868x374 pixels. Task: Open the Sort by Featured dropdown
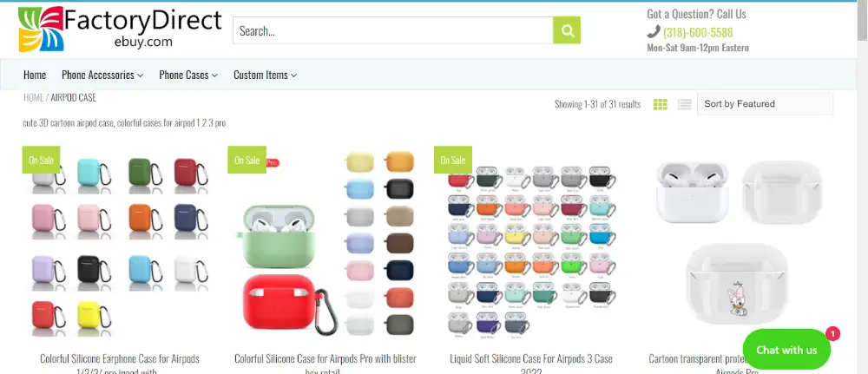[x=765, y=104]
